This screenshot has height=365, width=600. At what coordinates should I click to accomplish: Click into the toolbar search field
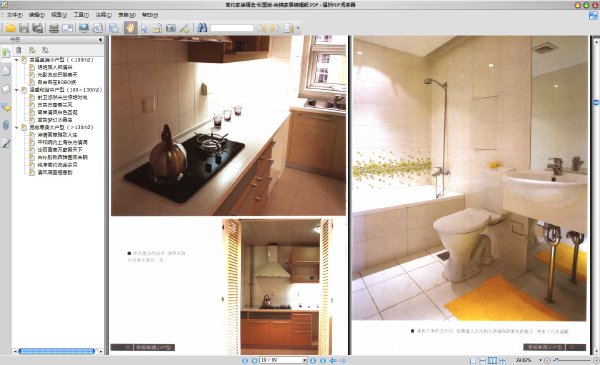coord(232,28)
